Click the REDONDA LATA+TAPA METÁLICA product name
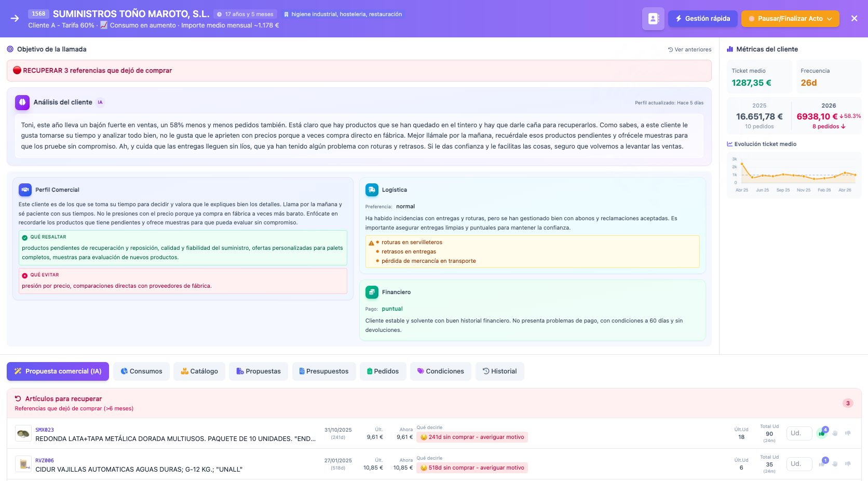 click(175, 439)
